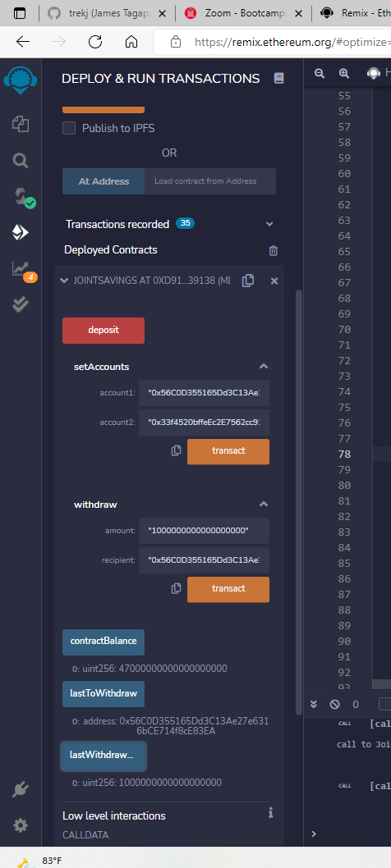The image size is (391, 868).
Task: Copy JOINTSAVINGS contract address
Action: click(x=248, y=281)
